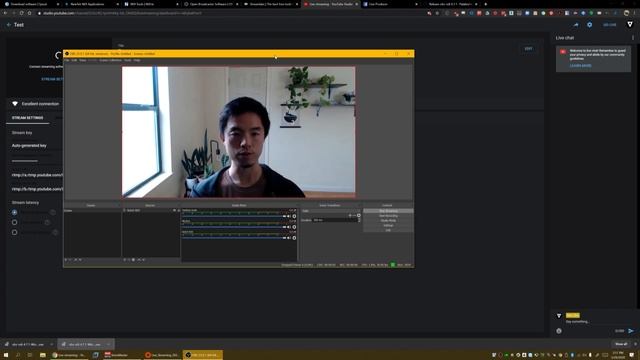Click the STREAM SETUP HELP link
This screenshot has height=360, width=640.
52,79
